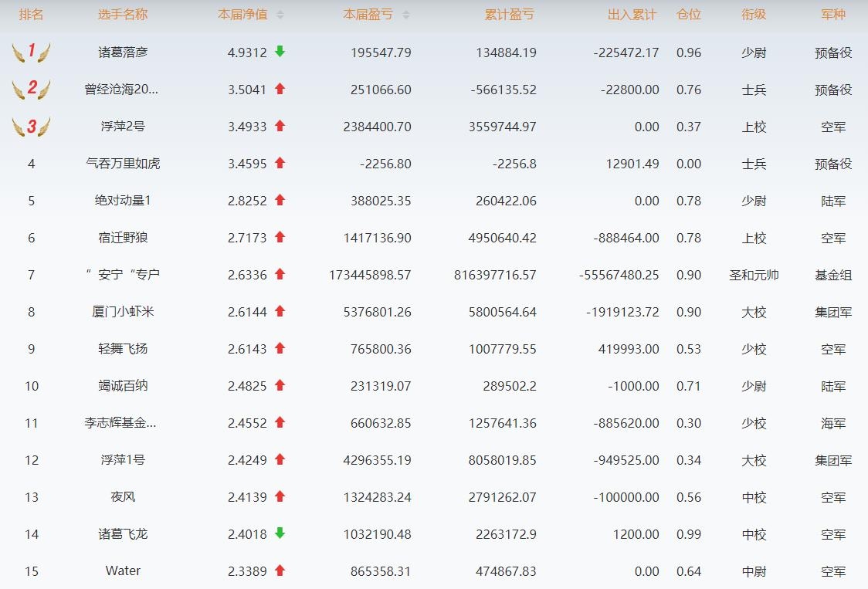The height and width of the screenshot is (589, 868).
Task: Click red up arrow beside 2.3389
Action: click(x=280, y=570)
